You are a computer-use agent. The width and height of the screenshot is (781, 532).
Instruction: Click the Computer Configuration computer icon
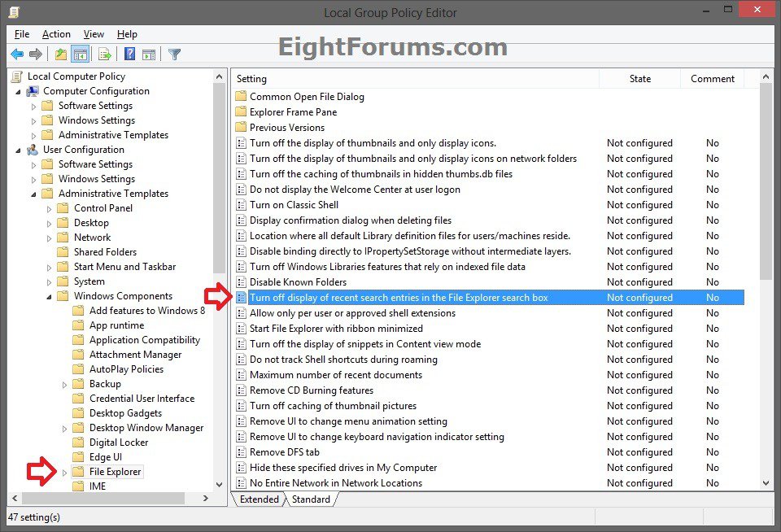(33, 91)
